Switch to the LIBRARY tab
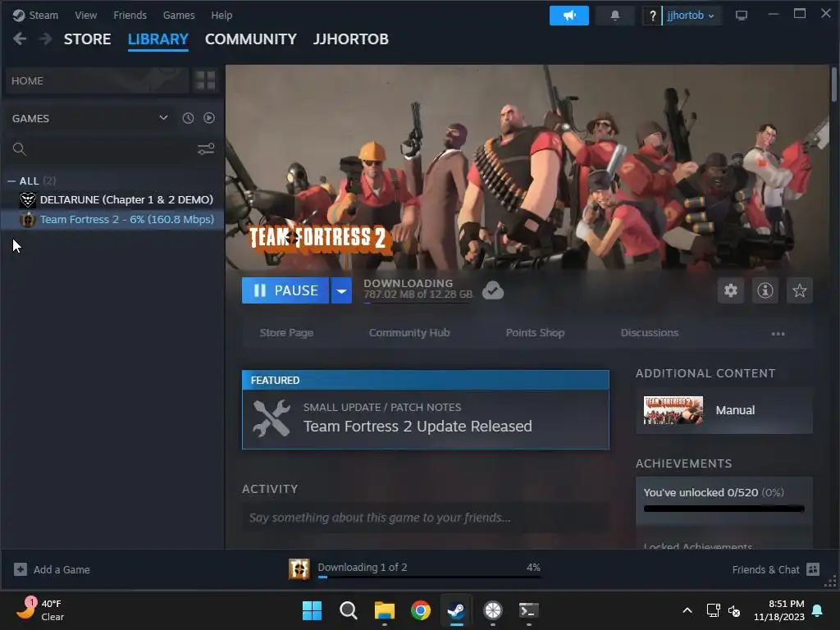840x630 pixels. (158, 39)
